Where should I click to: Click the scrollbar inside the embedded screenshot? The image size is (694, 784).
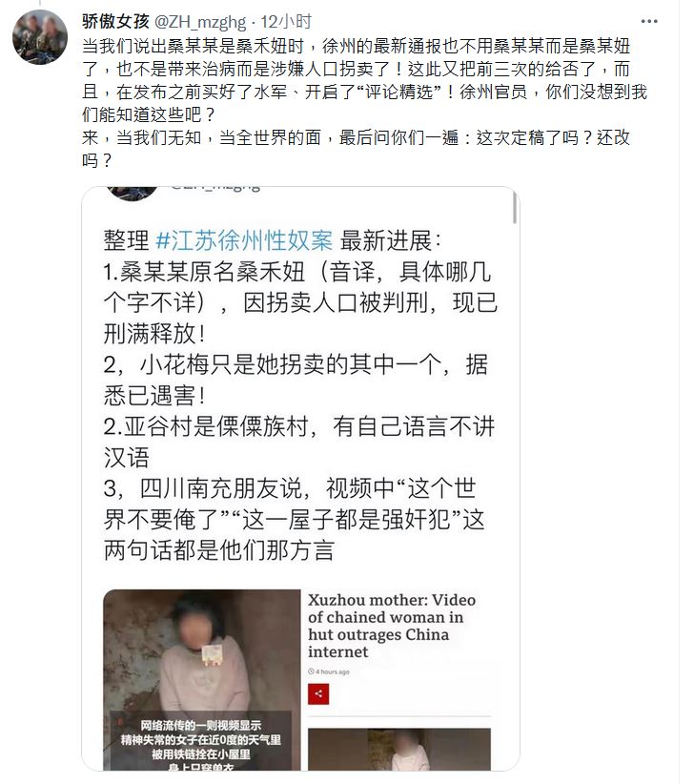coord(515,207)
